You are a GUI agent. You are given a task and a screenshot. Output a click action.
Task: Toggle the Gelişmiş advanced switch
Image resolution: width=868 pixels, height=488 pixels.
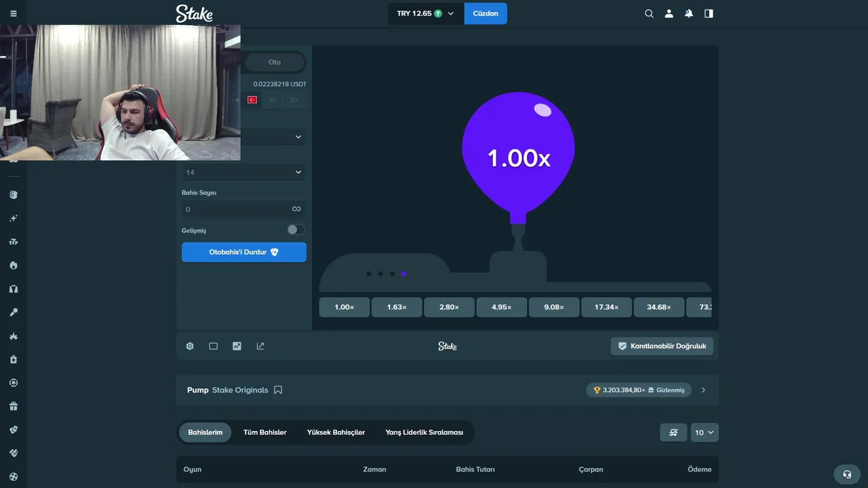(296, 230)
